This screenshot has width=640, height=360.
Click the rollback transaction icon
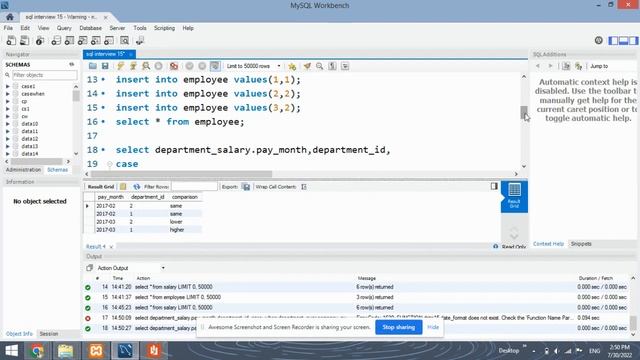pyautogui.click(x=202, y=66)
